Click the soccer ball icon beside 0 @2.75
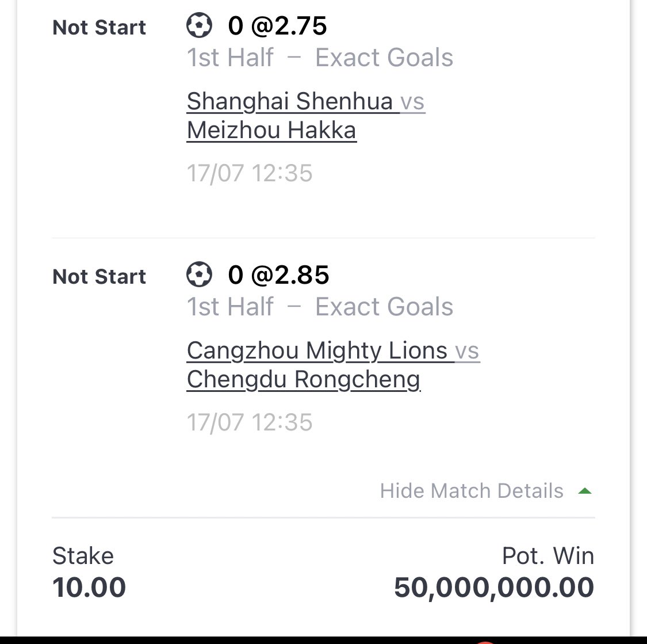 [x=200, y=25]
